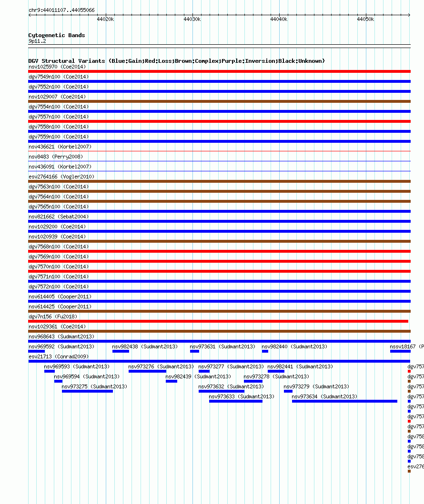Open nsv1020939 (Coe2014) variant
Viewport: 424px width, 504px height.
57,237
